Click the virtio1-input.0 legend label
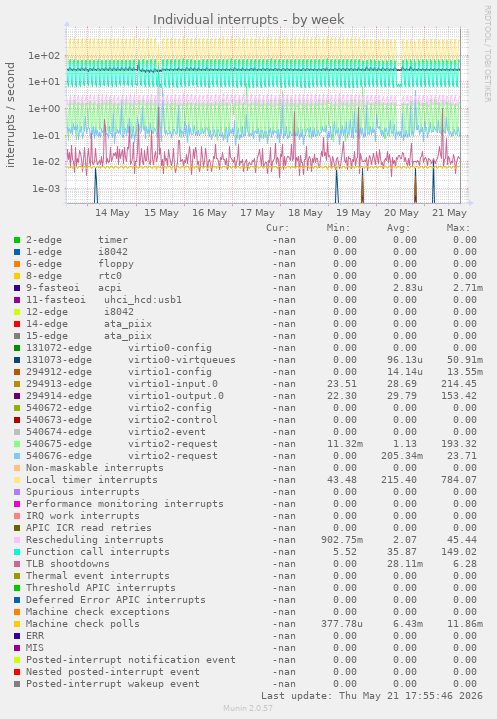497x719 pixels. point(173,384)
